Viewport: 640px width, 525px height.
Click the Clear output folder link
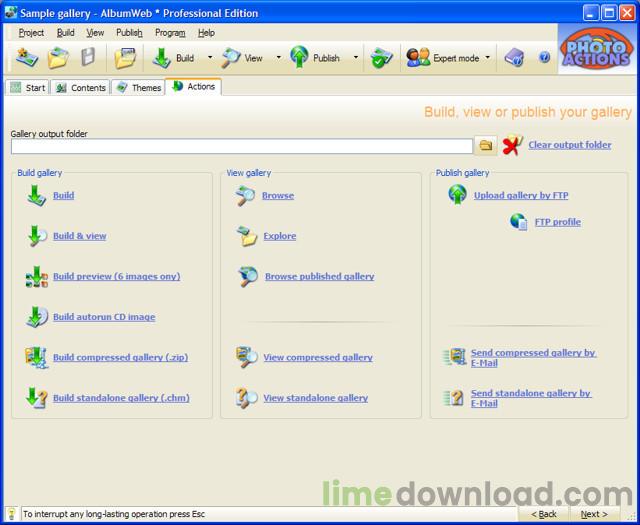pyautogui.click(x=570, y=145)
